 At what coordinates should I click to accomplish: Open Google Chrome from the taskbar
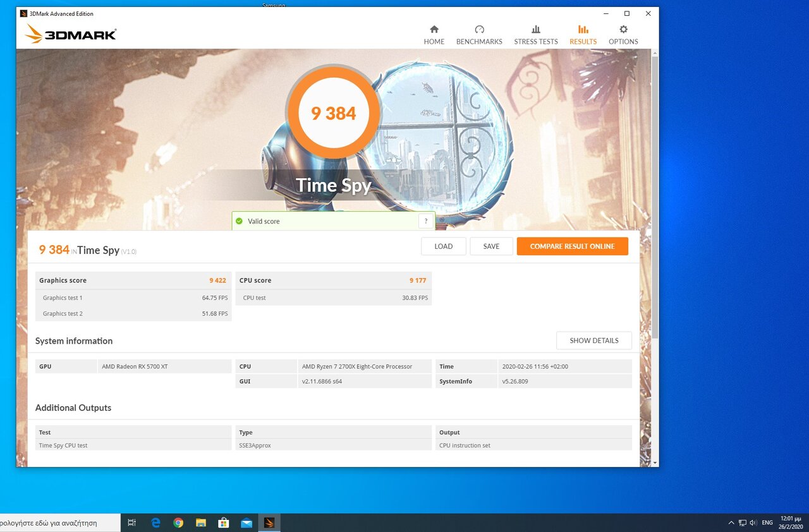point(178,523)
